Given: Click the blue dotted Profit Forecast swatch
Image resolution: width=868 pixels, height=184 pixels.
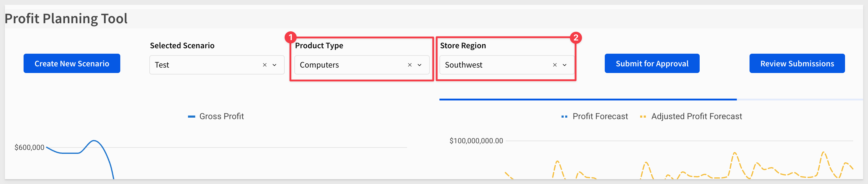Looking at the screenshot, I should tap(564, 117).
